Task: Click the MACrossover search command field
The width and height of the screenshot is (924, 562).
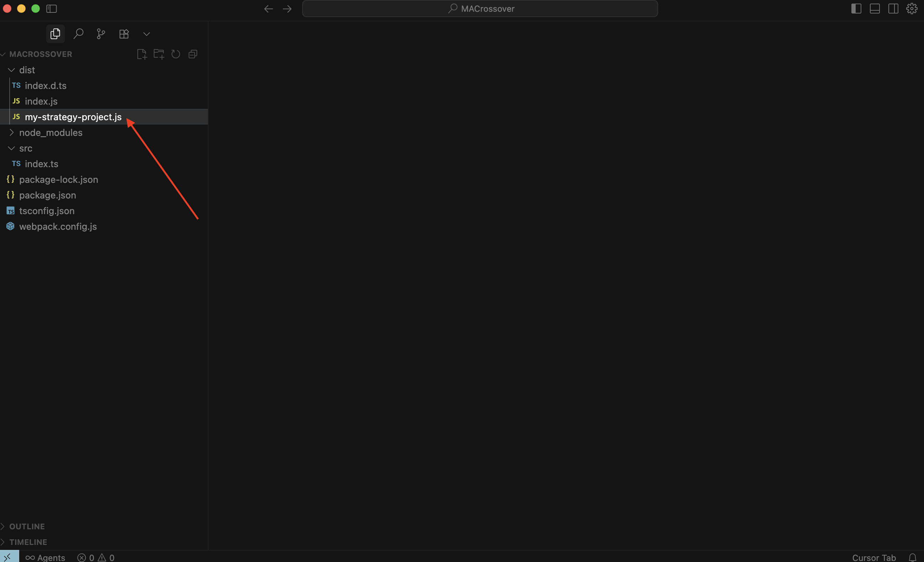Action: (x=480, y=9)
